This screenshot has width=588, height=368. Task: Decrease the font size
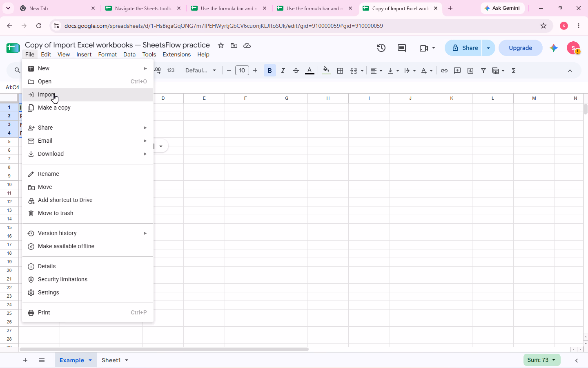(x=229, y=71)
